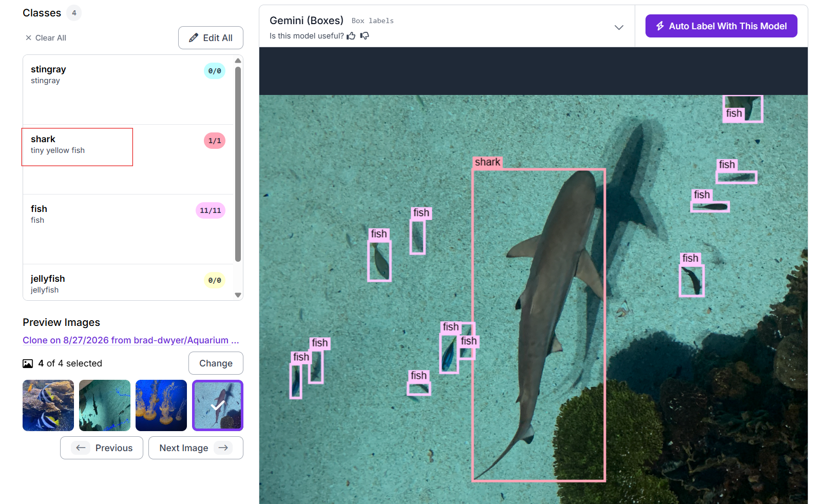This screenshot has height=504, width=817.
Task: Click the Edit All button
Action: coord(211,38)
